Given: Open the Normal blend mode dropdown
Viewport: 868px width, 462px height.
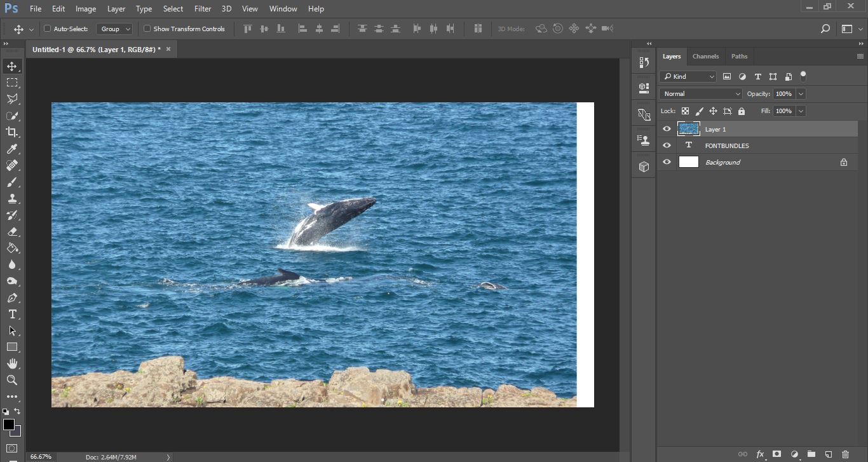Looking at the screenshot, I should [x=700, y=93].
